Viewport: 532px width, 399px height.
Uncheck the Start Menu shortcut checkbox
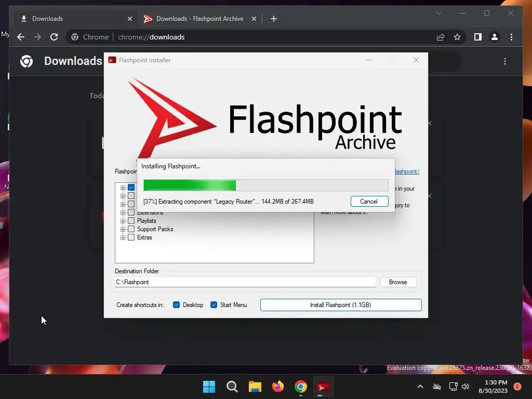[214, 305]
